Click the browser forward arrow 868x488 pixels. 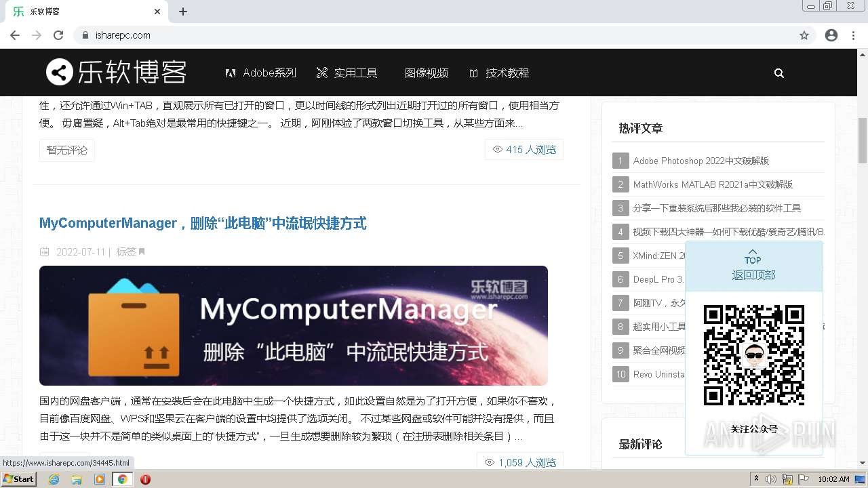[37, 35]
